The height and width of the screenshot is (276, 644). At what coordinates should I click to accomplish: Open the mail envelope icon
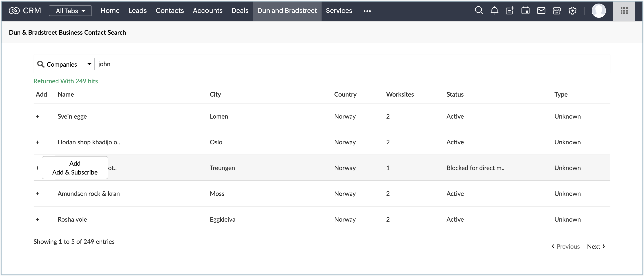[x=541, y=10]
